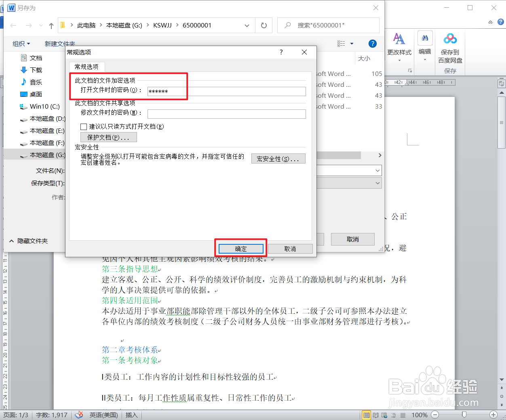Zoom in with the plus icon
The height and width of the screenshot is (420, 506).
493,415
